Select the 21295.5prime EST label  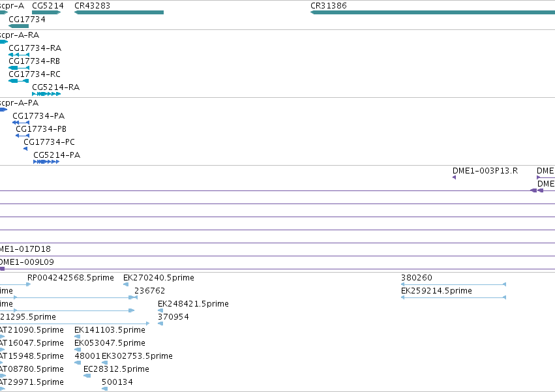pos(28,317)
